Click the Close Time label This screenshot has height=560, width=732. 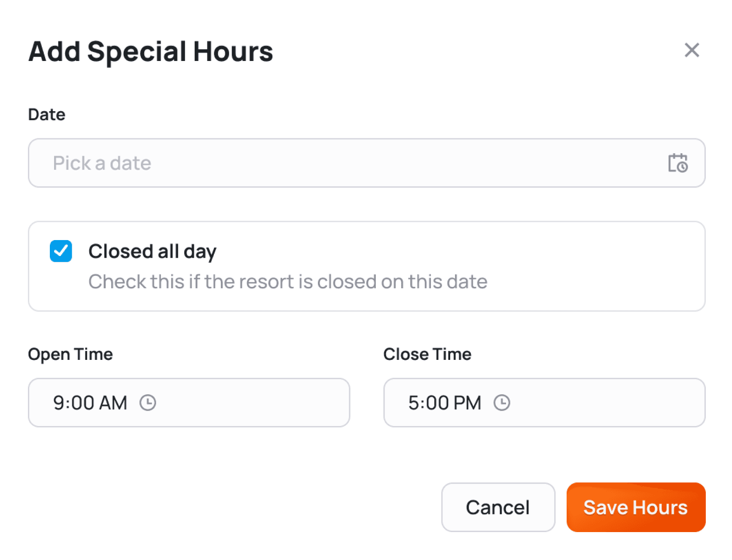click(x=427, y=354)
